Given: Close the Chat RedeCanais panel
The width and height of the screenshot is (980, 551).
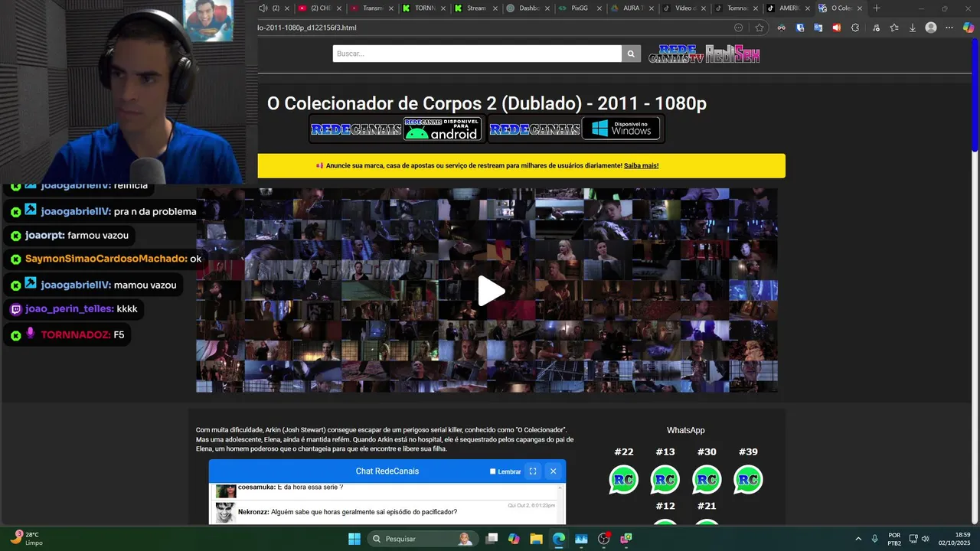Looking at the screenshot, I should (x=553, y=471).
